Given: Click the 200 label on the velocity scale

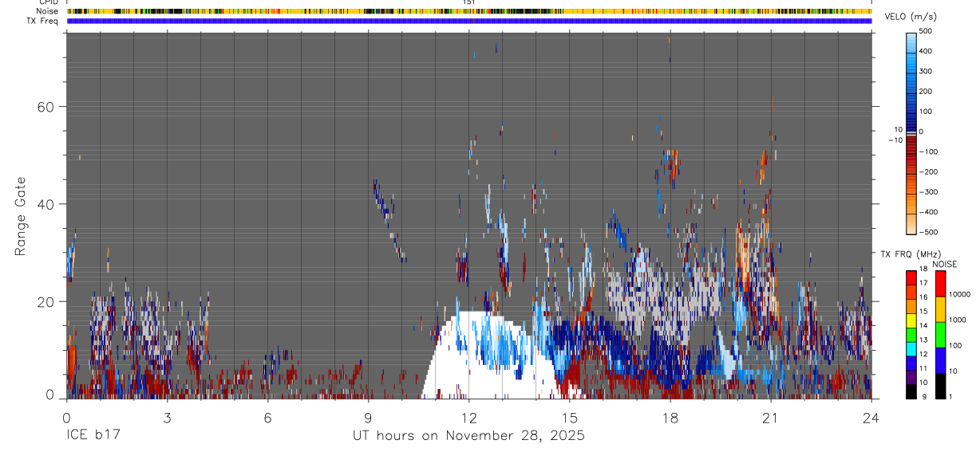Looking at the screenshot, I should (x=925, y=92).
